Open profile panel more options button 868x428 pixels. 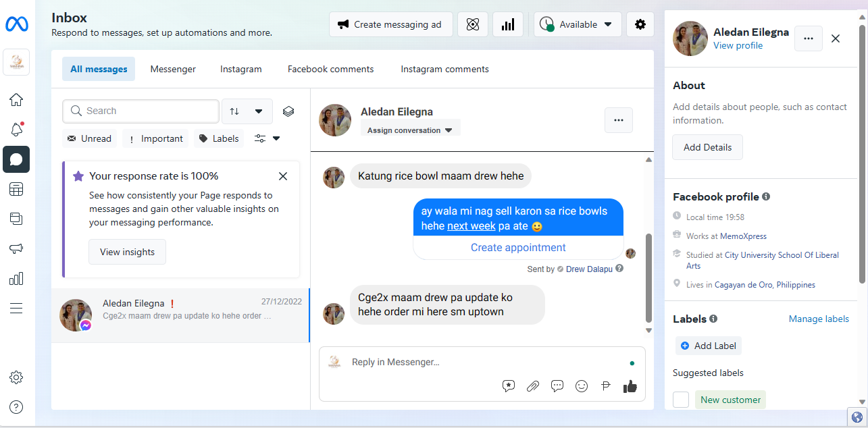[x=808, y=38]
